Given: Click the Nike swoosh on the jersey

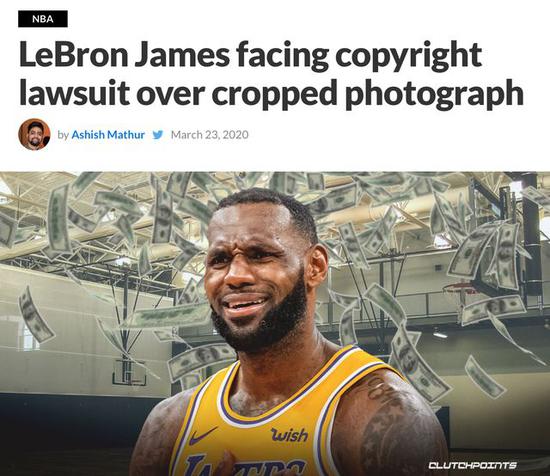Looking at the screenshot, I should pos(203,435).
